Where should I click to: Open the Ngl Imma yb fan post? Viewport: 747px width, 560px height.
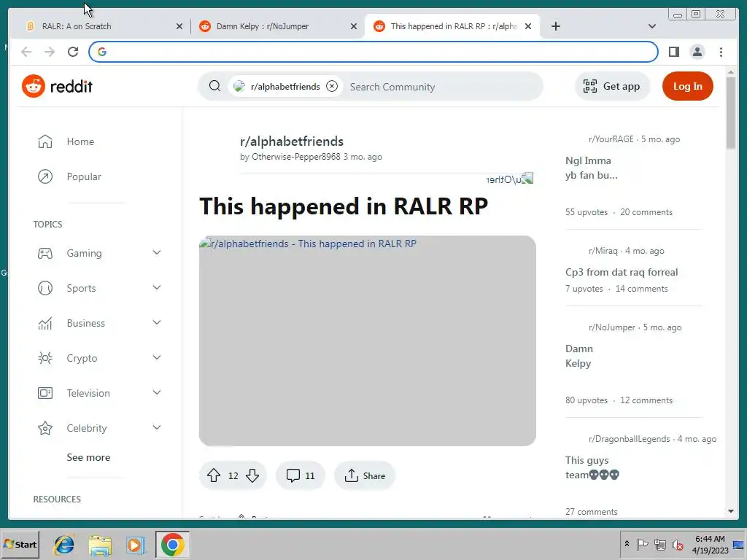(x=591, y=168)
